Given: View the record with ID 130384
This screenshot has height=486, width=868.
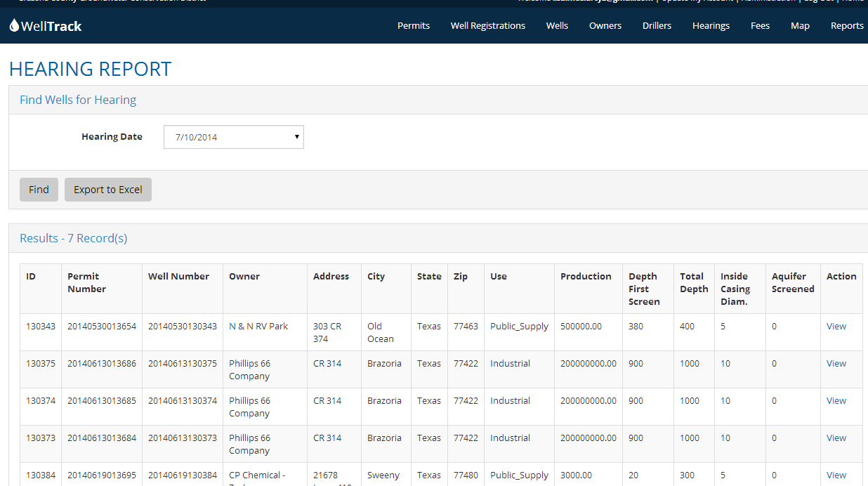Looking at the screenshot, I should click(836, 475).
